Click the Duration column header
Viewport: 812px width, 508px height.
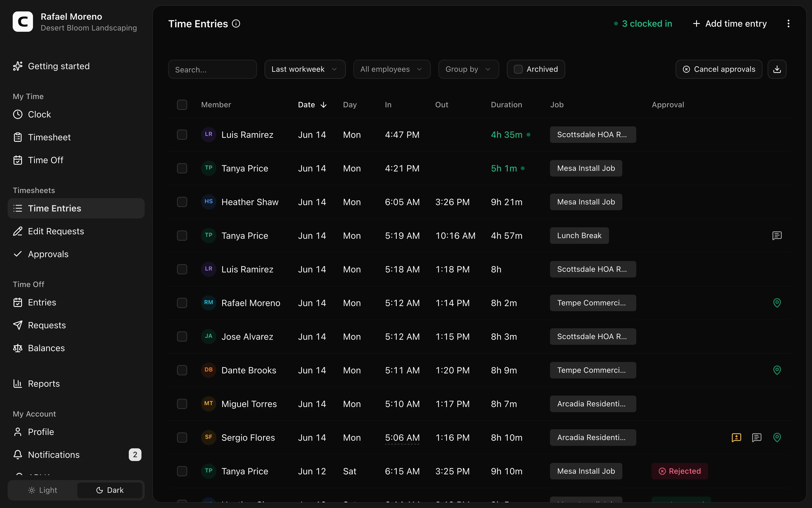[506, 105]
